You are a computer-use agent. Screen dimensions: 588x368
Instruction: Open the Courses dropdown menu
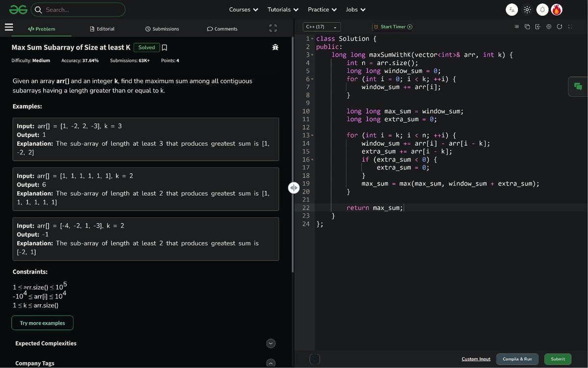243,9
